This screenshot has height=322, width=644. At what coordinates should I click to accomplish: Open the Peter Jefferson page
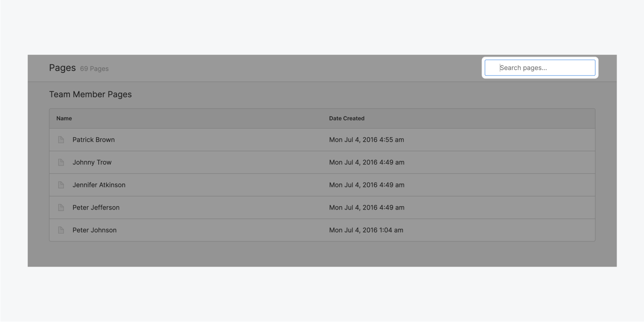pyautogui.click(x=96, y=207)
